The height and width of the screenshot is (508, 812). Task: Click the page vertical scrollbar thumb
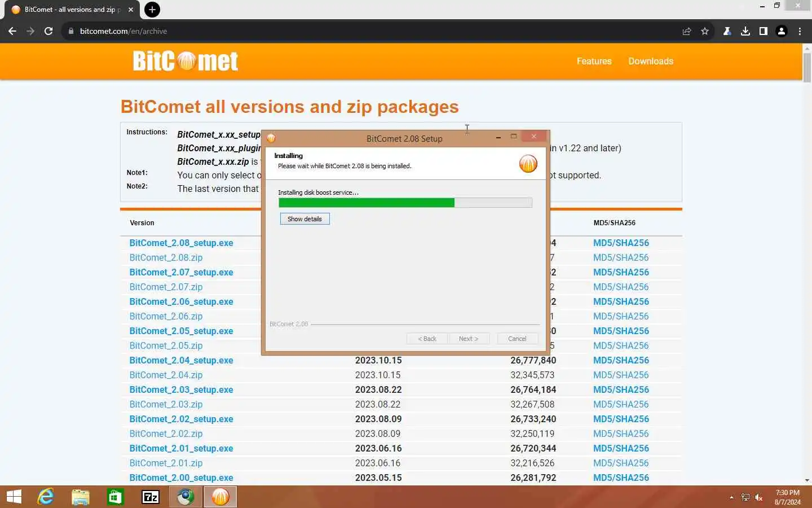[807, 67]
